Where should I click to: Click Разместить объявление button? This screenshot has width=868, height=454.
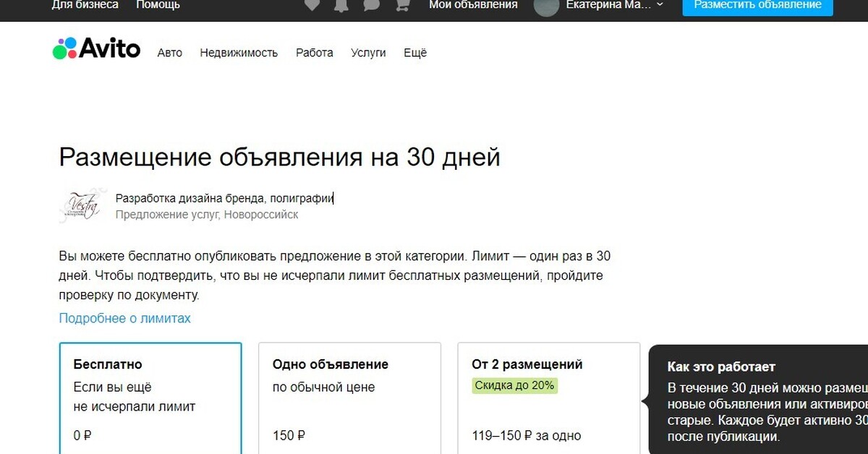[757, 6]
